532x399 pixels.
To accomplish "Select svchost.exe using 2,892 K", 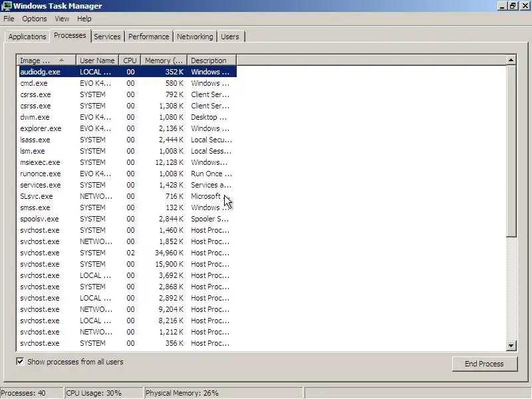I will pyautogui.click(x=128, y=298).
